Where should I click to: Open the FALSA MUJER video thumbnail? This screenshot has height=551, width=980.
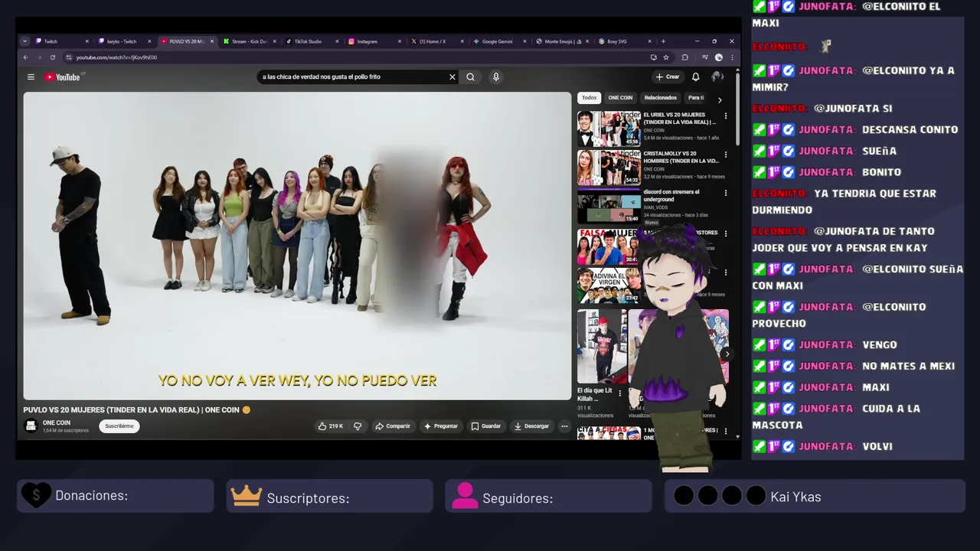coord(609,246)
